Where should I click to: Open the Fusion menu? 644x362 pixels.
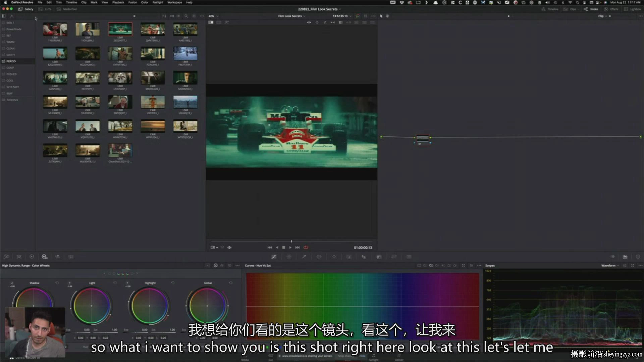coord(132,2)
